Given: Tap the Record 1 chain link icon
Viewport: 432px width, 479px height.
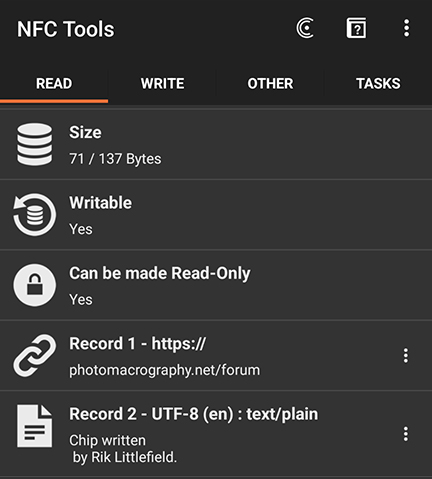Looking at the screenshot, I should coord(35,356).
